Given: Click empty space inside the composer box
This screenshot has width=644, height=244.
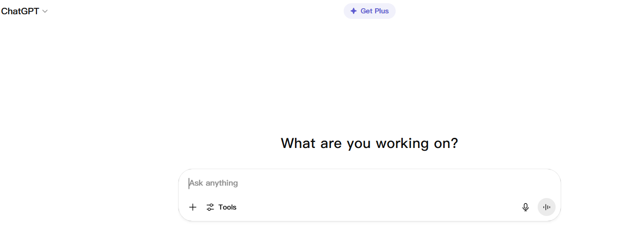Looking at the screenshot, I should [x=377, y=207].
